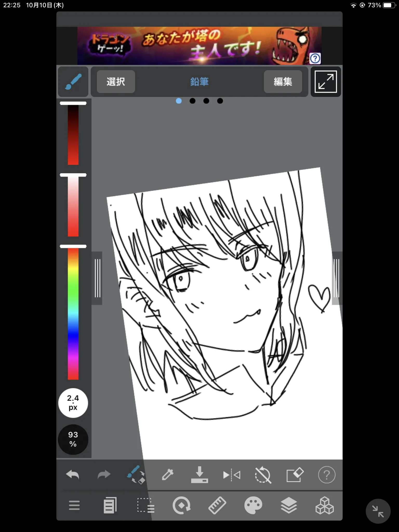This screenshot has height=532, width=399.
Task: Redo the undone stroke
Action: click(104, 475)
